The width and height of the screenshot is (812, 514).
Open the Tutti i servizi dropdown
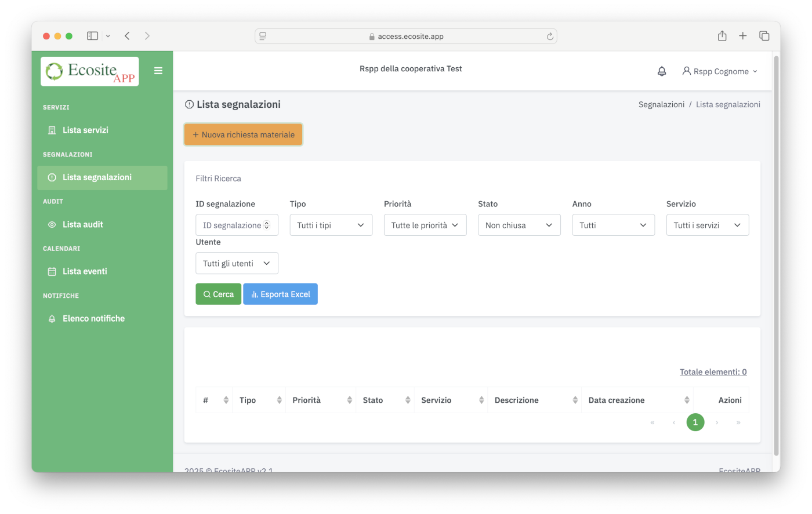[708, 225]
